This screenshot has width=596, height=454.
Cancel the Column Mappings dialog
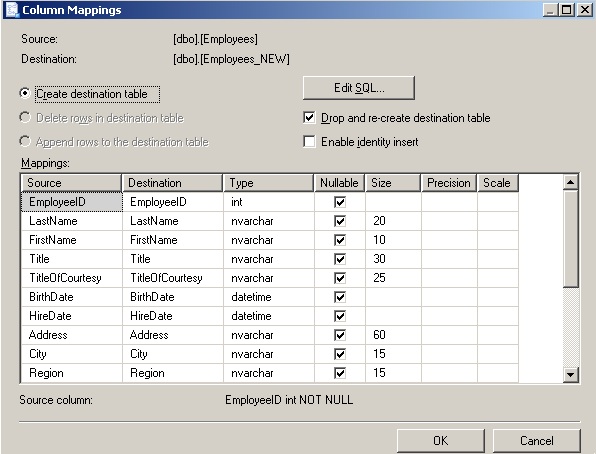tap(536, 441)
